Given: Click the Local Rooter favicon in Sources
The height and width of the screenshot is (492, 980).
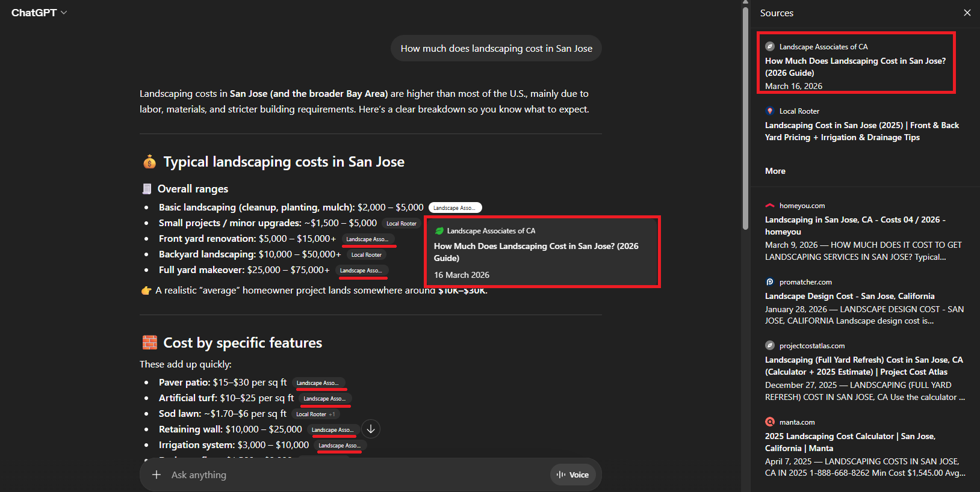Looking at the screenshot, I should coord(769,111).
